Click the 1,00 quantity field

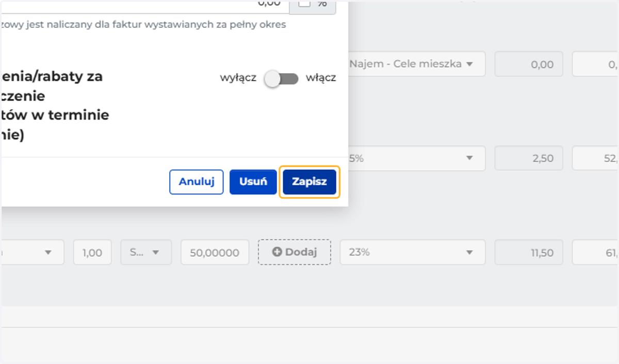click(x=92, y=253)
